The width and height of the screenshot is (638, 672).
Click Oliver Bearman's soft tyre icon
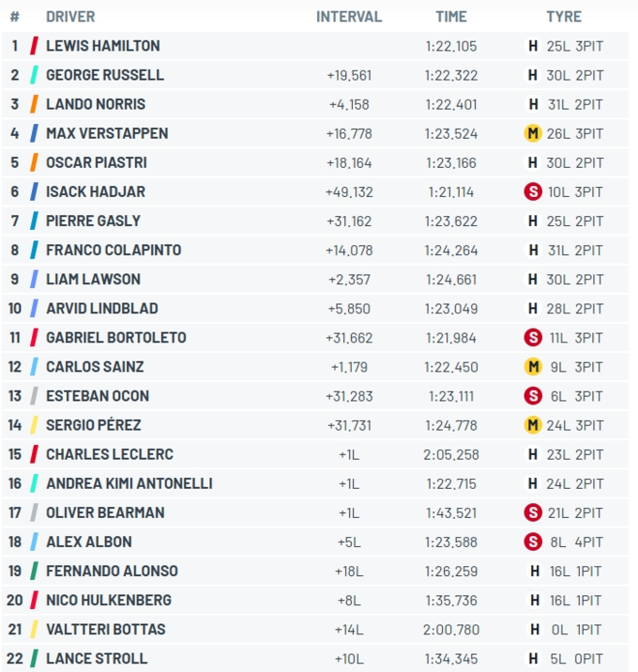coord(533,512)
